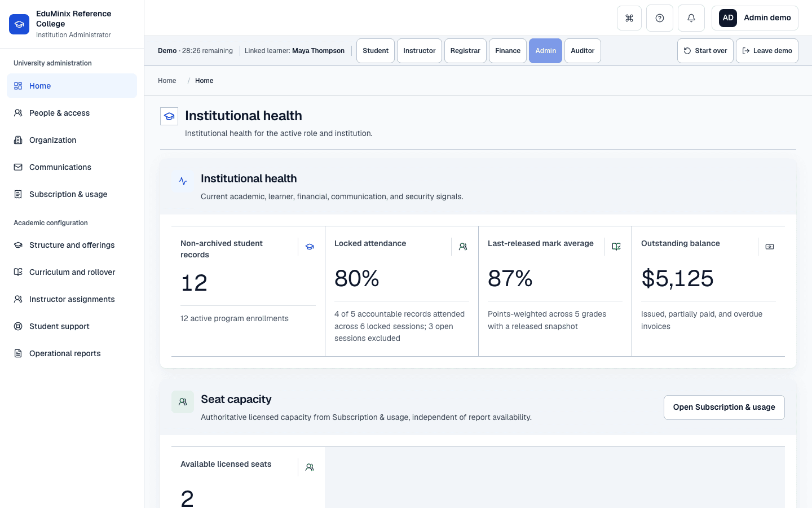This screenshot has height=508, width=812.
Task: Click the Subscription & usage receipt icon
Action: (x=18, y=194)
